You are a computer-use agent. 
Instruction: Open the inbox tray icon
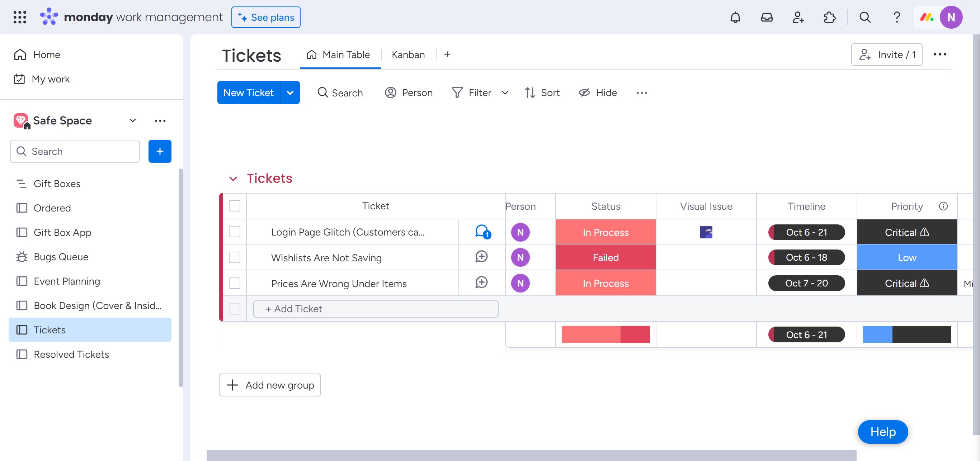point(766,17)
